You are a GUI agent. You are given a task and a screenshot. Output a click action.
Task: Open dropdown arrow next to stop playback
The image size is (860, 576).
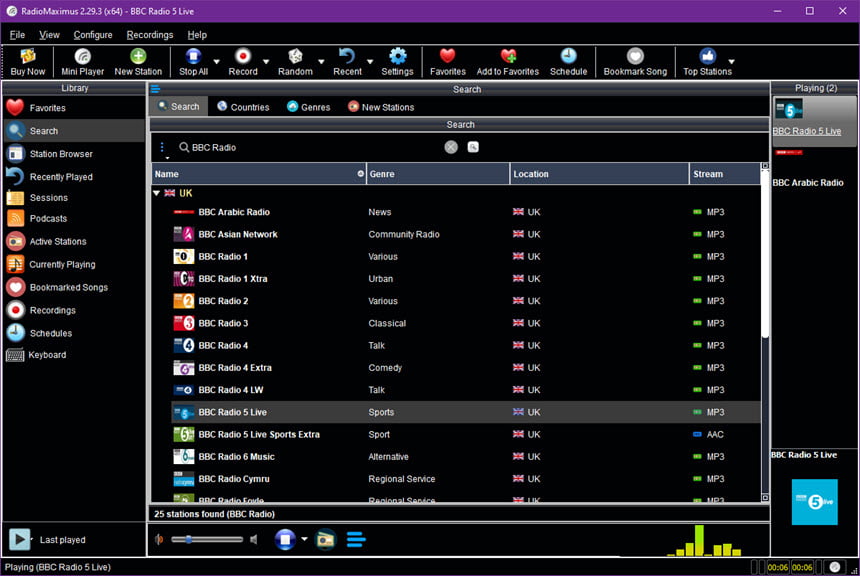click(304, 539)
